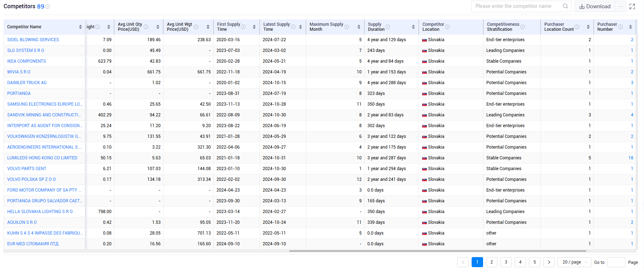Open PORTIANGA GRUPO SALVADOR competitor link
Image resolution: width=644 pixels, height=270 pixels.
(45, 201)
